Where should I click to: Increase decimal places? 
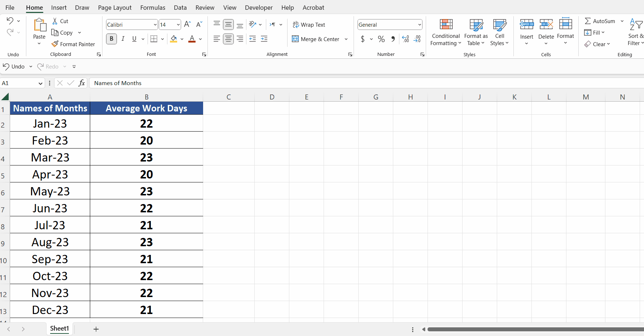tap(405, 39)
